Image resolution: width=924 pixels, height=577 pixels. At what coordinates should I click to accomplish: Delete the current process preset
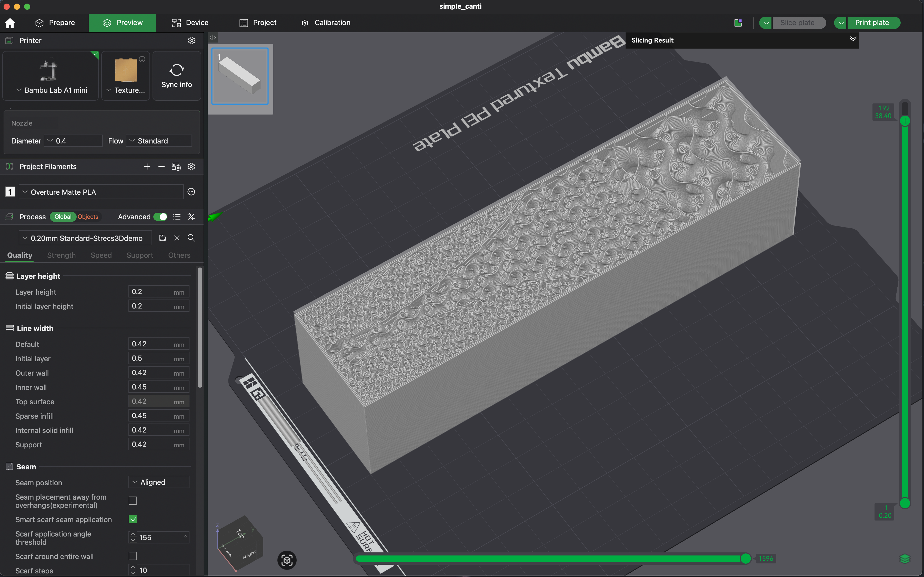(177, 238)
